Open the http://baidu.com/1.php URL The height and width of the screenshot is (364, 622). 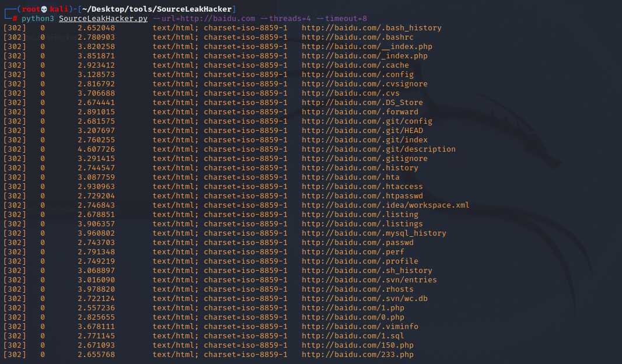point(353,307)
